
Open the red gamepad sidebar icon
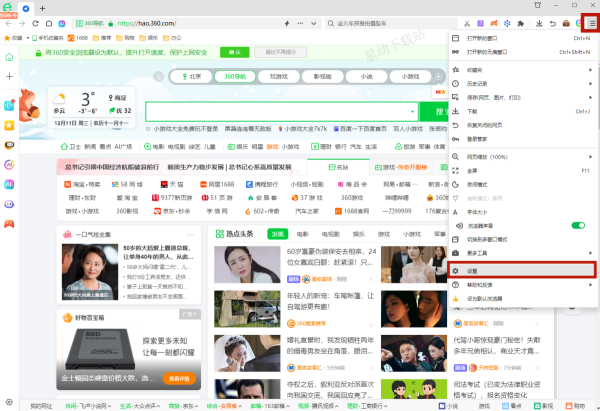point(9,224)
